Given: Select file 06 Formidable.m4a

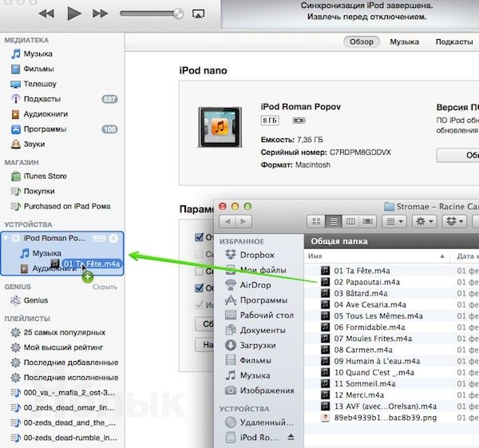Looking at the screenshot, I should click(x=369, y=327).
